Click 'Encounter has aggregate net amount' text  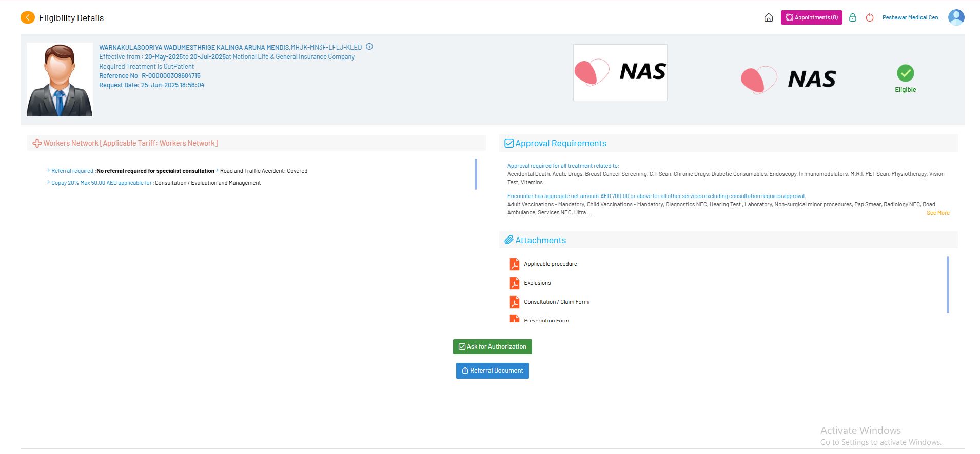coord(657,196)
